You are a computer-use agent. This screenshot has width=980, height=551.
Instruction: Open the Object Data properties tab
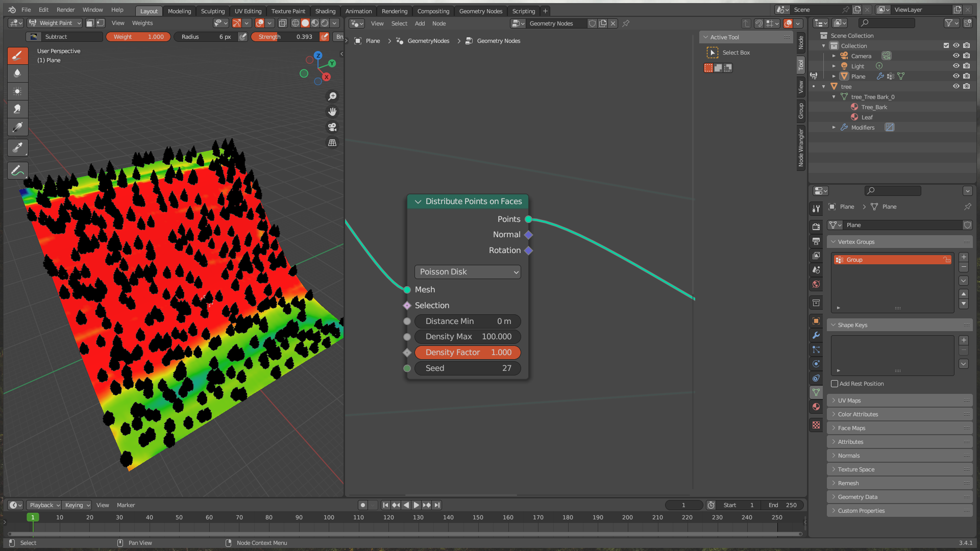pyautogui.click(x=816, y=392)
